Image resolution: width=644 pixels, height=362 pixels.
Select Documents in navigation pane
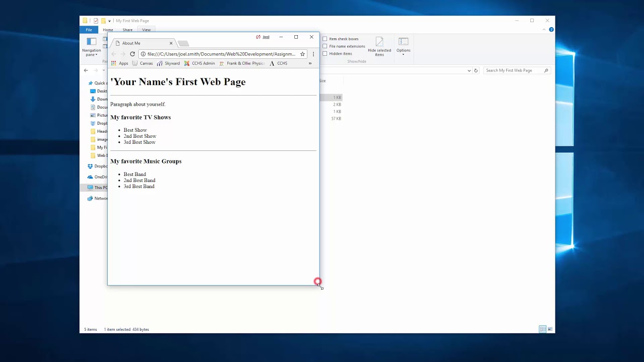pyautogui.click(x=99, y=107)
